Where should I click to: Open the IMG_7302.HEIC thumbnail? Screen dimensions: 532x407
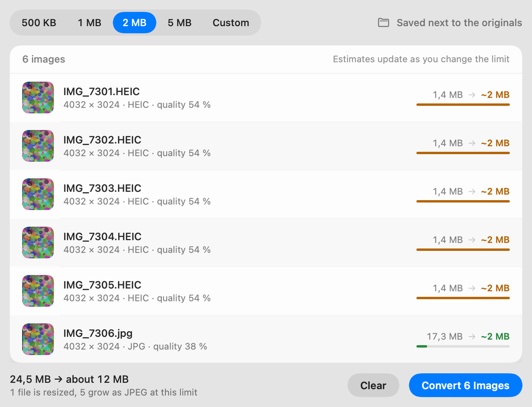(x=38, y=146)
